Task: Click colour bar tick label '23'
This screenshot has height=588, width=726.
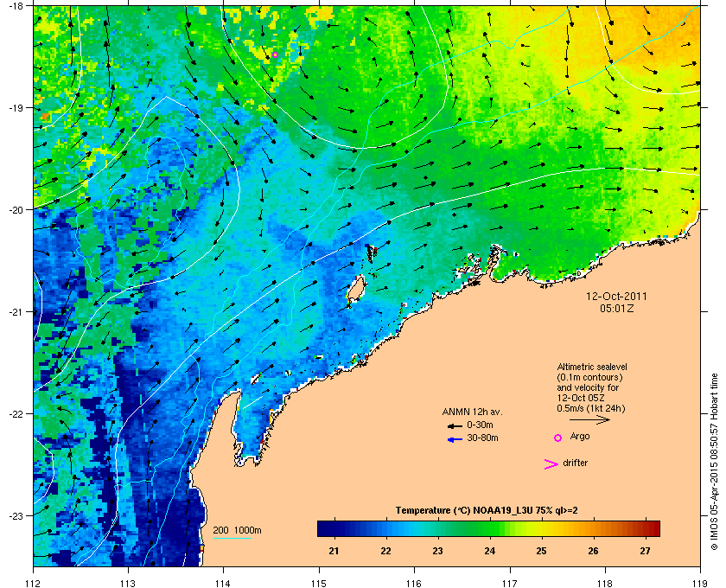Action: click(x=437, y=551)
